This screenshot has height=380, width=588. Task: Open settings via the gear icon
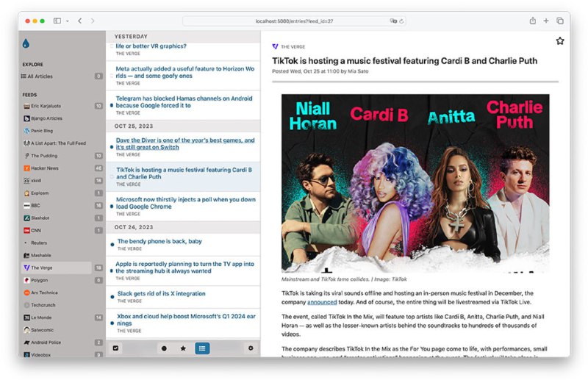coord(251,348)
